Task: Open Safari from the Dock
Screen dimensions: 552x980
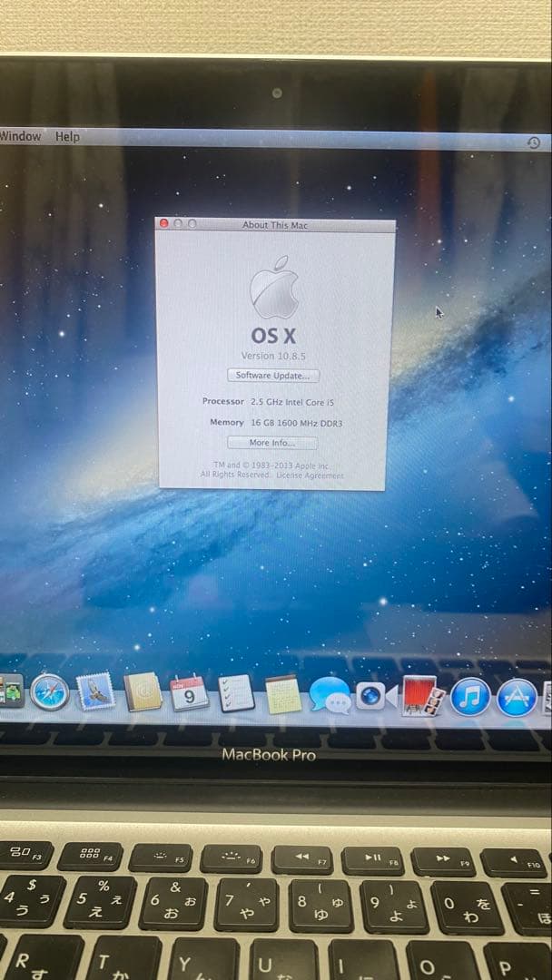Action: pos(49,692)
